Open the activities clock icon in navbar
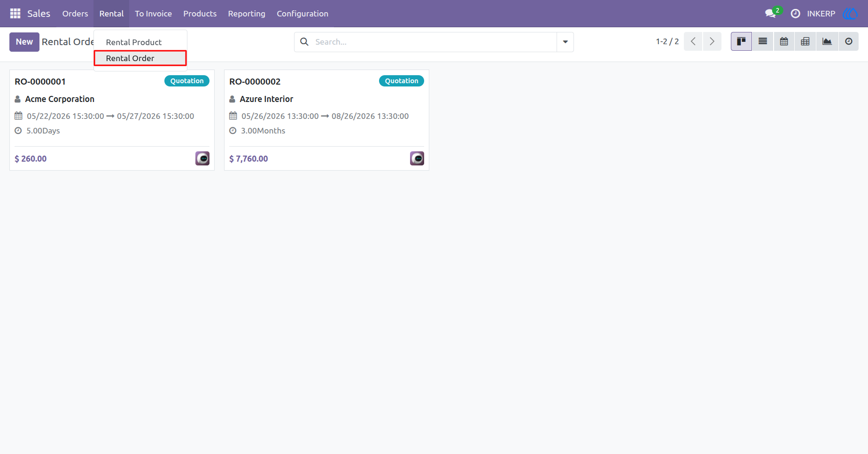Viewport: 868px width, 454px height. pyautogui.click(x=795, y=14)
